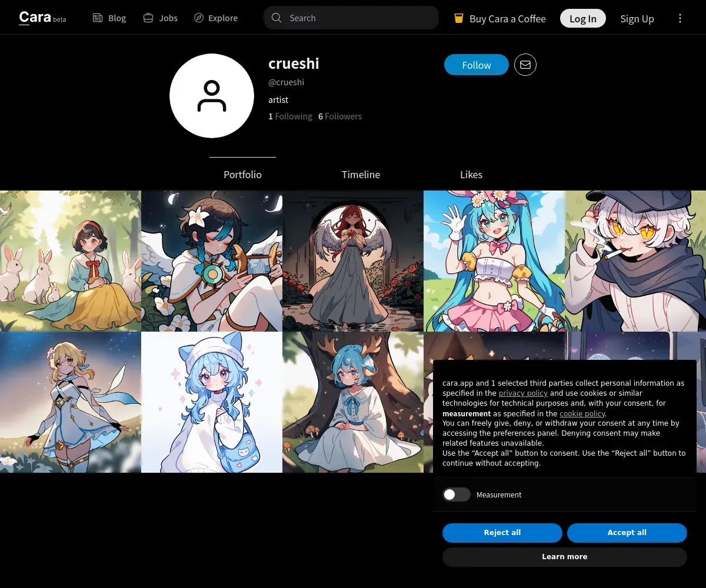
Task: Click crueshi's default profile avatar
Action: (x=212, y=96)
